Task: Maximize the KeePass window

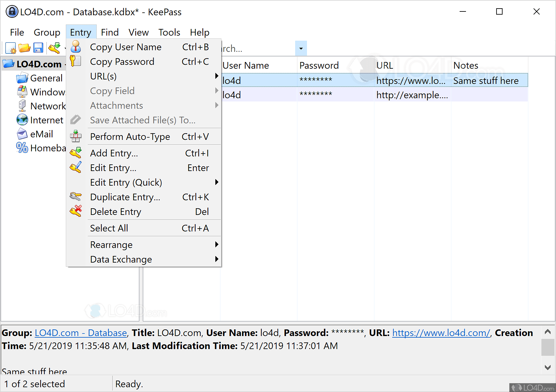Action: tap(499, 12)
